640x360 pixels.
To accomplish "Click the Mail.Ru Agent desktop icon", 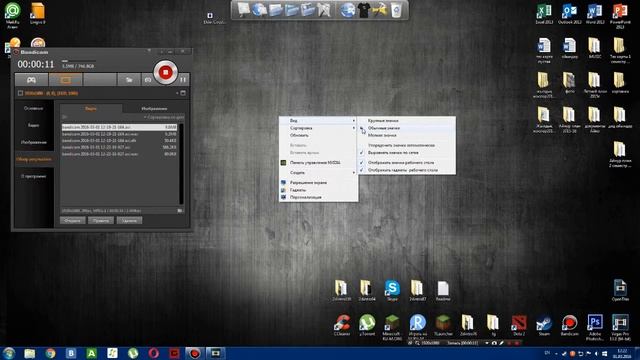I will [x=13, y=15].
